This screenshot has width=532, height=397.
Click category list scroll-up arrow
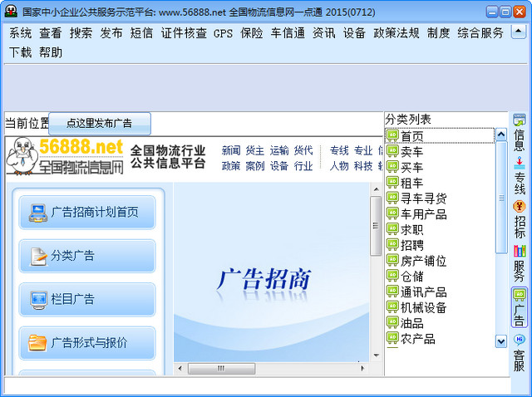tap(501, 135)
